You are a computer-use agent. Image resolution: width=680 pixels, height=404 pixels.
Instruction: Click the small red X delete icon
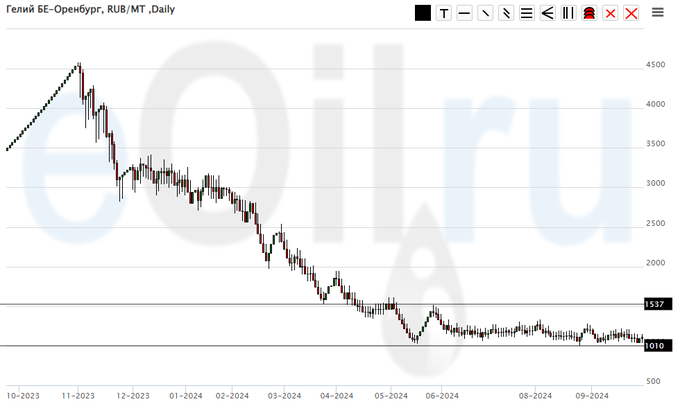tap(610, 13)
